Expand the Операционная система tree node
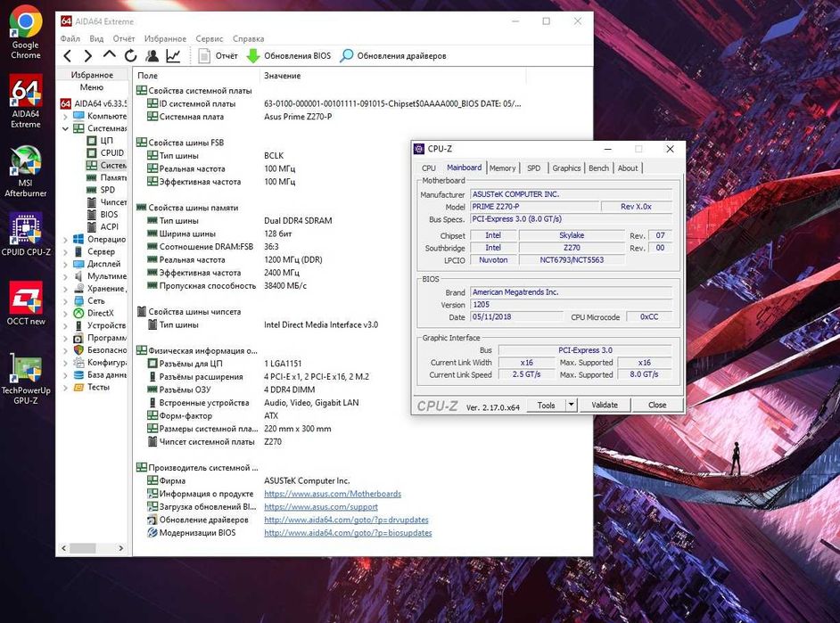This screenshot has height=623, width=840. [x=65, y=239]
